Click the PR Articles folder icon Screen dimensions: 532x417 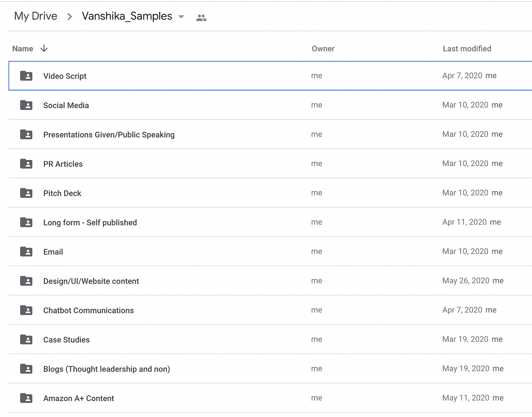coord(26,164)
